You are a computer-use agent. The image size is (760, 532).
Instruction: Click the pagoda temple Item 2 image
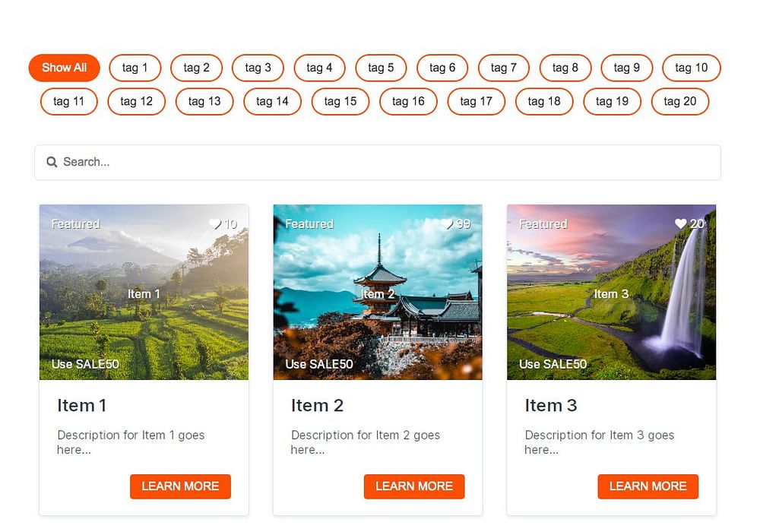[378, 292]
